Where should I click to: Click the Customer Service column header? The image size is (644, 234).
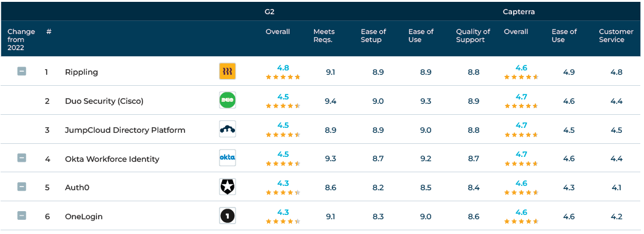tap(616, 36)
